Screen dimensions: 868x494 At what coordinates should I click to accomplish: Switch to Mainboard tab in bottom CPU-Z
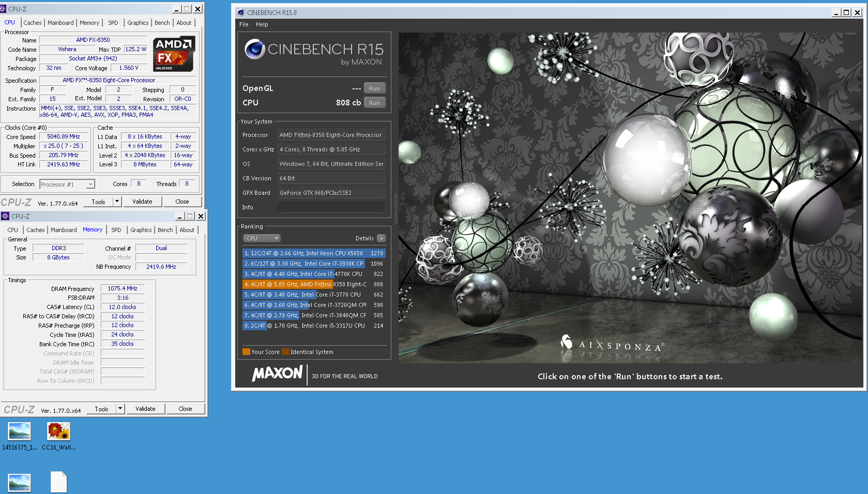[x=64, y=230]
